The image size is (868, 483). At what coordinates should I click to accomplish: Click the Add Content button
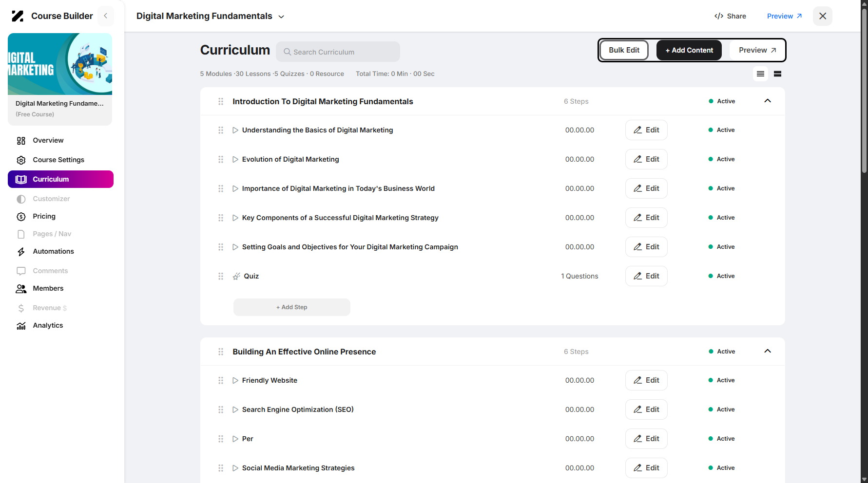(689, 50)
